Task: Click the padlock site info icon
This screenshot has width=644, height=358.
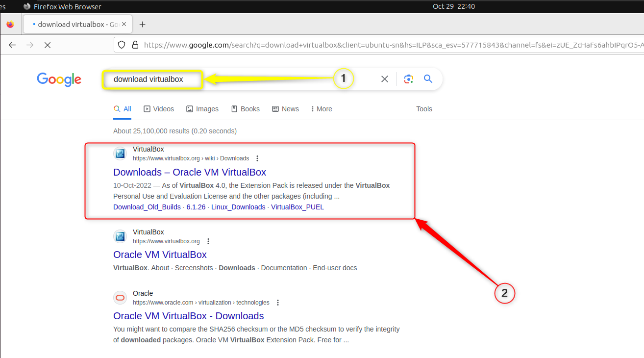Action: pyautogui.click(x=135, y=45)
